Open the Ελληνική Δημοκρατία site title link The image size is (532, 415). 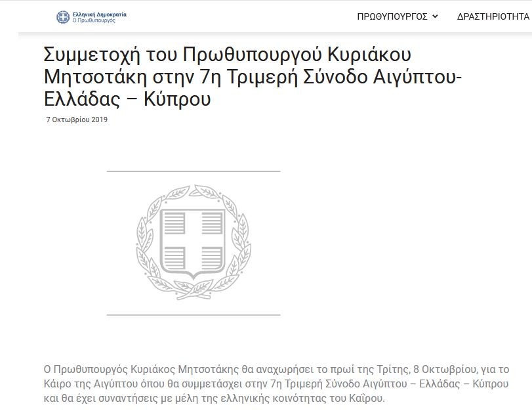[100, 14]
